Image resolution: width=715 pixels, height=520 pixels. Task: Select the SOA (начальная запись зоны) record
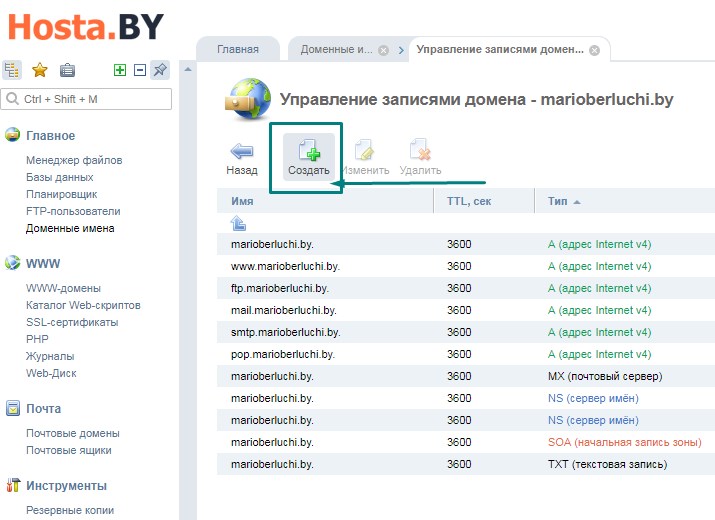(466, 442)
